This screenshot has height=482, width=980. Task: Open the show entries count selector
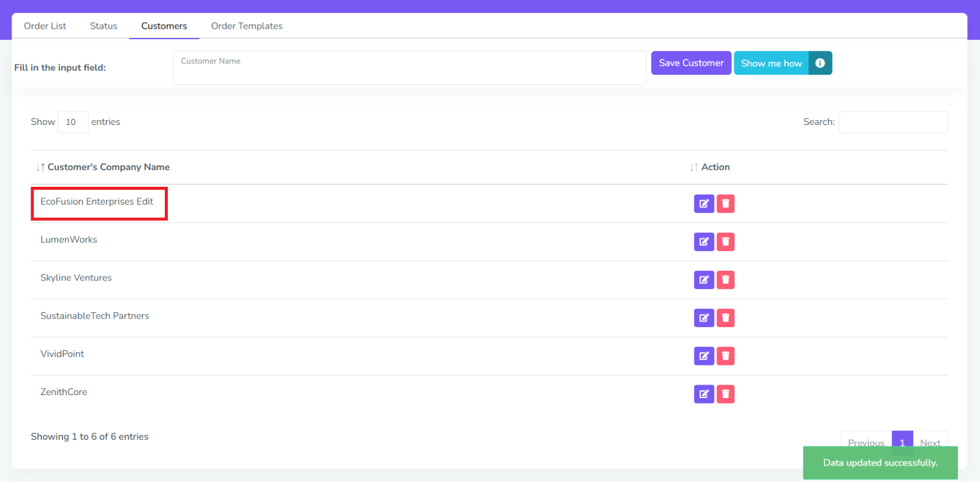click(x=72, y=122)
